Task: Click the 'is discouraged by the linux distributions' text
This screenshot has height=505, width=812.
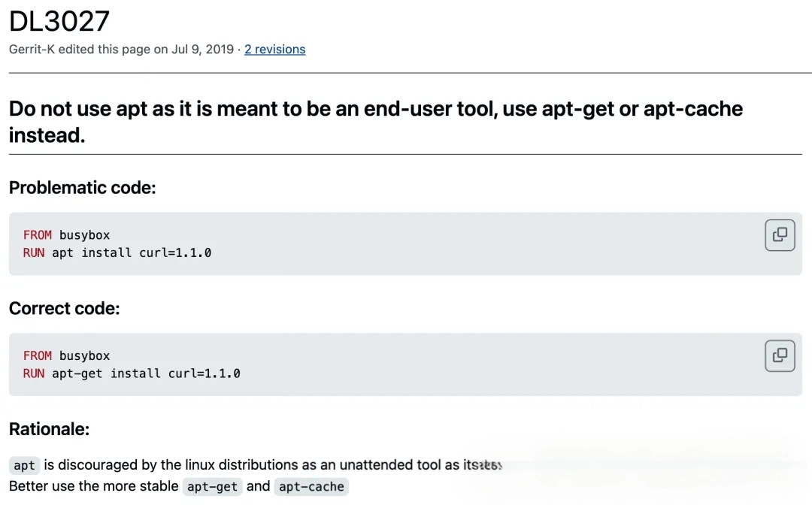Action: 188,464
